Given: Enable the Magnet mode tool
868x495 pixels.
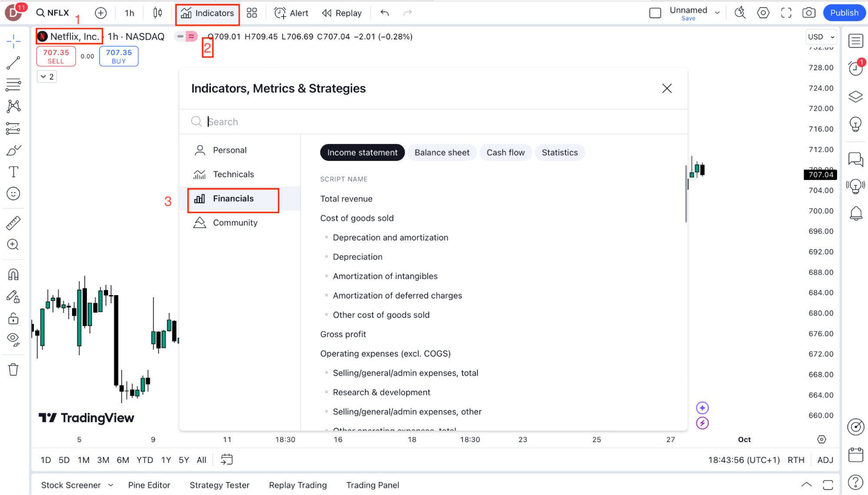Looking at the screenshot, I should click(13, 275).
